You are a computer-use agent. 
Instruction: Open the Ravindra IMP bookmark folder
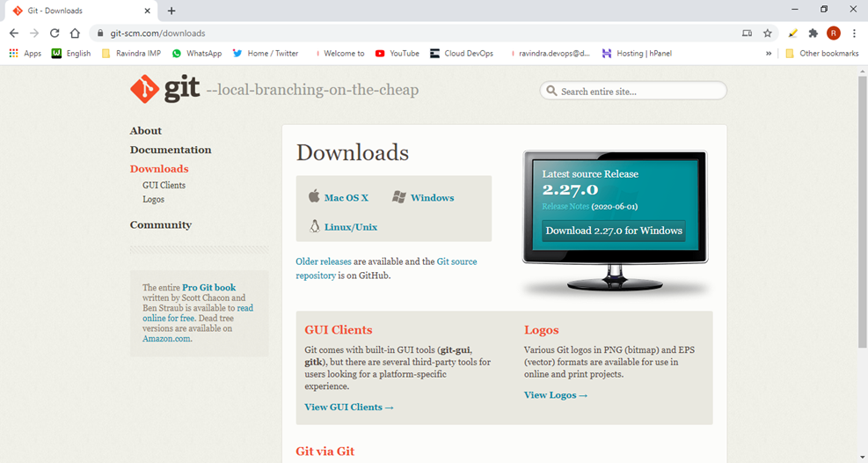pyautogui.click(x=131, y=53)
